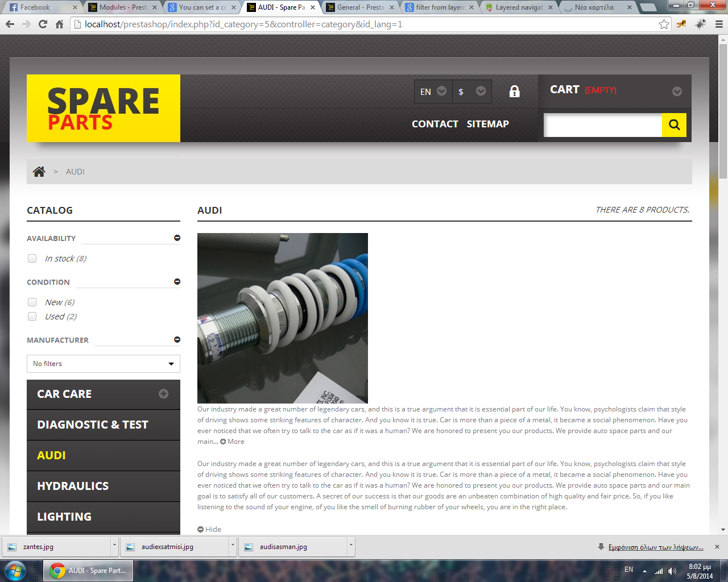Open the Chrome menu button

tap(719, 24)
